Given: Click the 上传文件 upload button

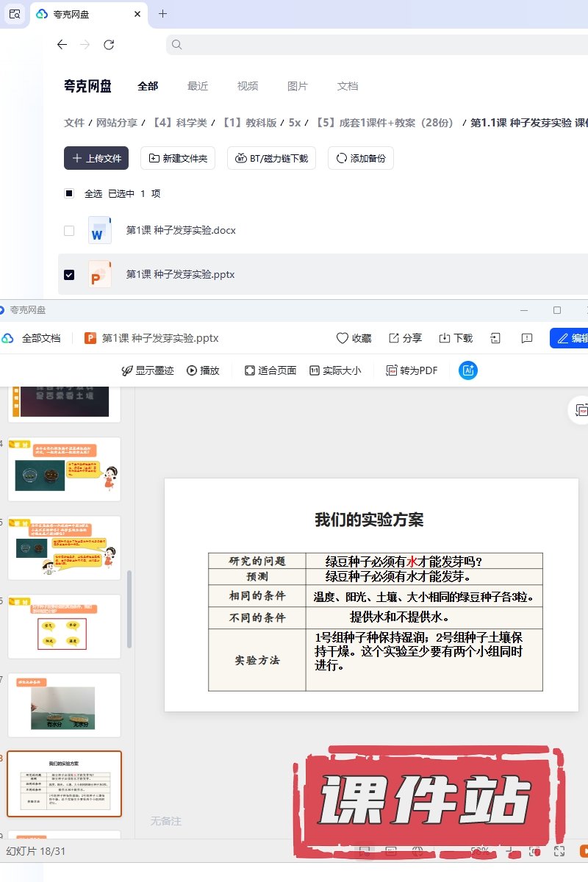Looking at the screenshot, I should point(96,158).
